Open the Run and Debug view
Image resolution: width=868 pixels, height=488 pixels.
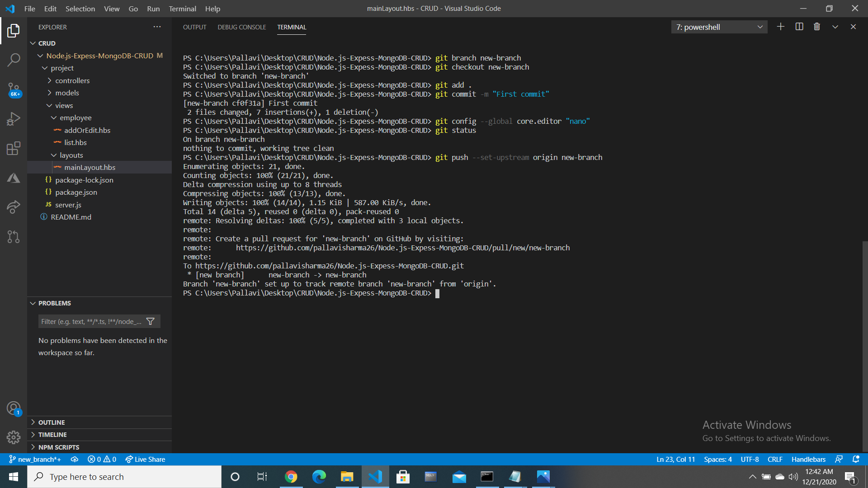(14, 119)
